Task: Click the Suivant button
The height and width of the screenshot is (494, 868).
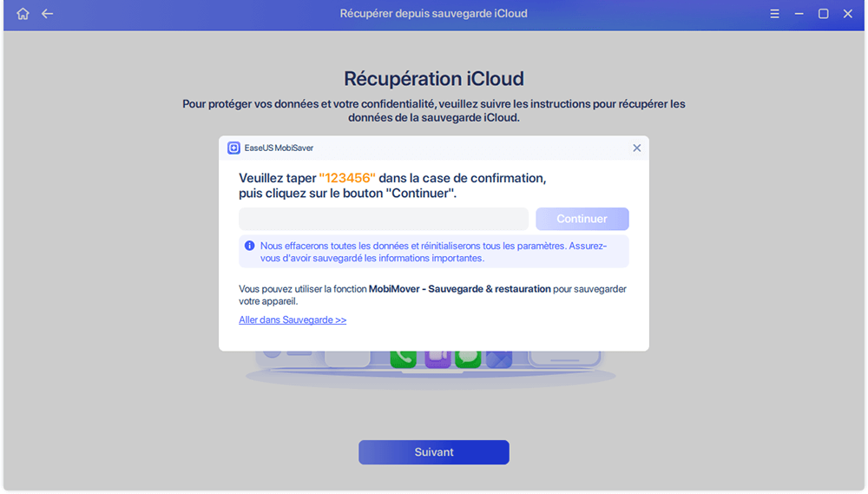Action: pos(433,452)
